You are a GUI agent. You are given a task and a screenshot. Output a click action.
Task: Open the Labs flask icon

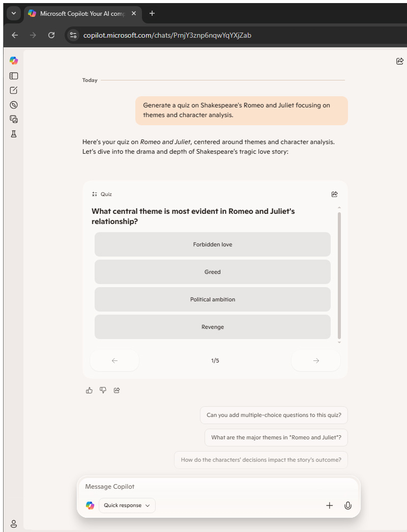pyautogui.click(x=14, y=134)
